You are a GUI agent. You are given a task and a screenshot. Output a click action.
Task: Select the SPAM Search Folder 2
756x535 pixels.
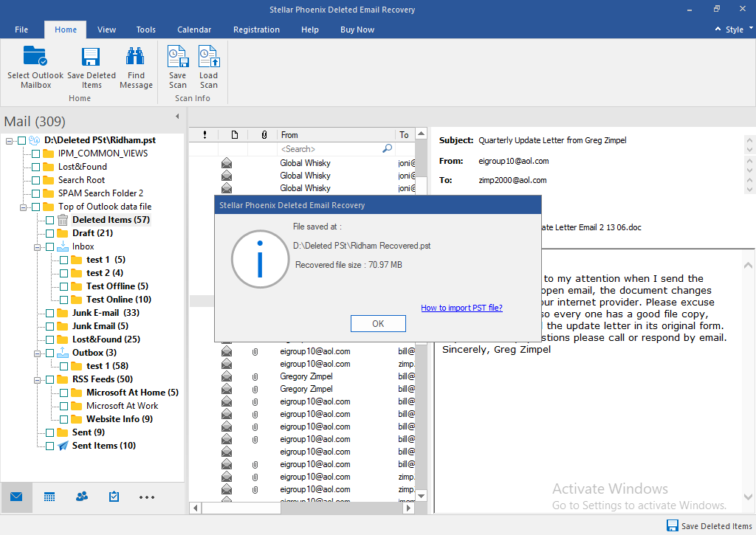coord(100,193)
